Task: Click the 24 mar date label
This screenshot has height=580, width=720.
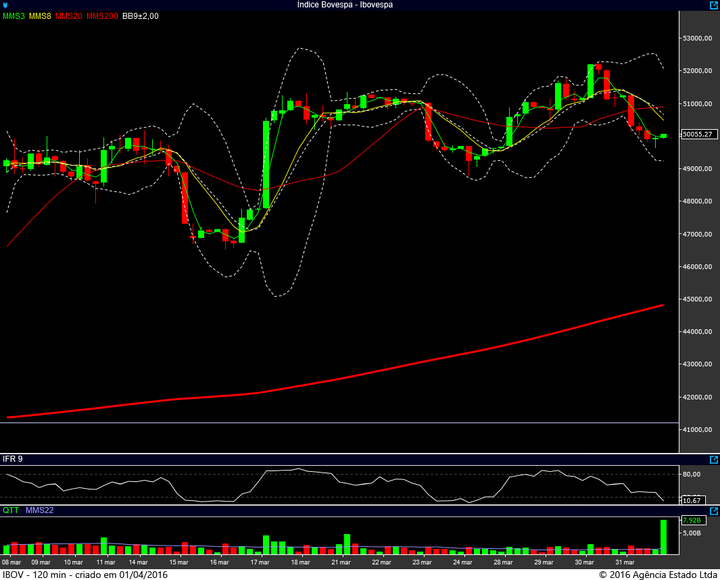Action: coord(462,562)
